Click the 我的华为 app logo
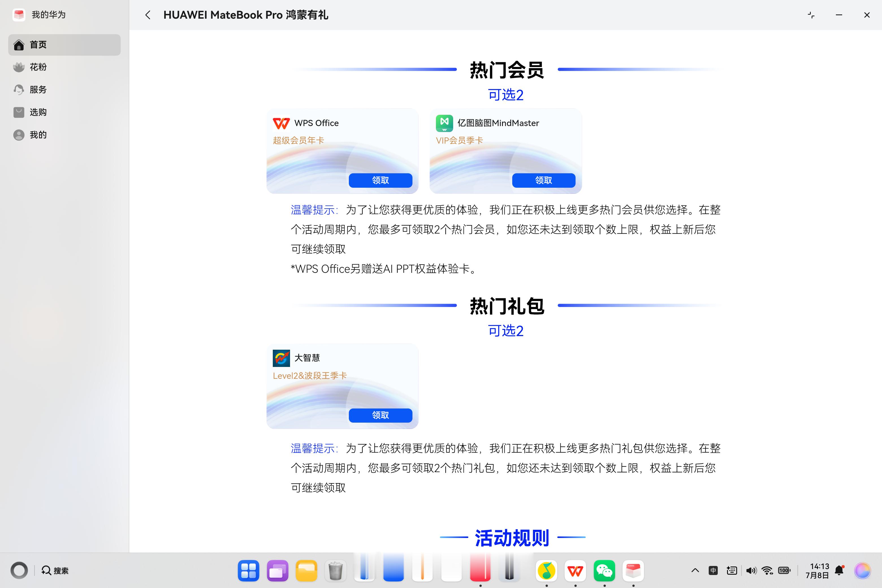882x588 pixels. [19, 15]
